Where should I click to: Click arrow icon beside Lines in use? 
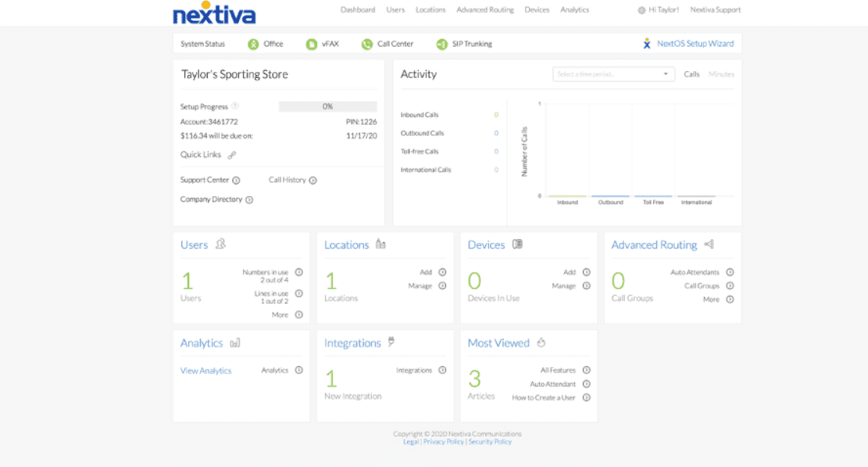(299, 294)
